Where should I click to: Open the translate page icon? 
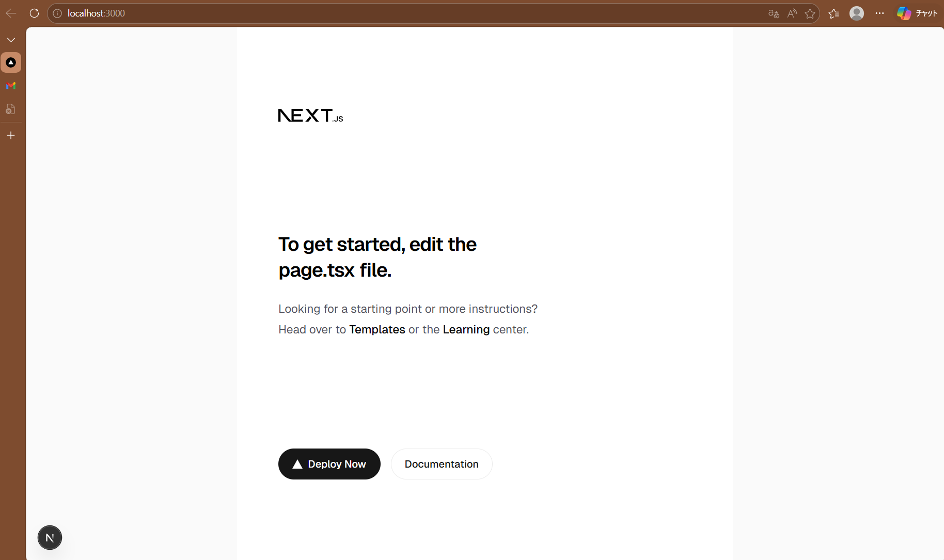click(x=773, y=13)
